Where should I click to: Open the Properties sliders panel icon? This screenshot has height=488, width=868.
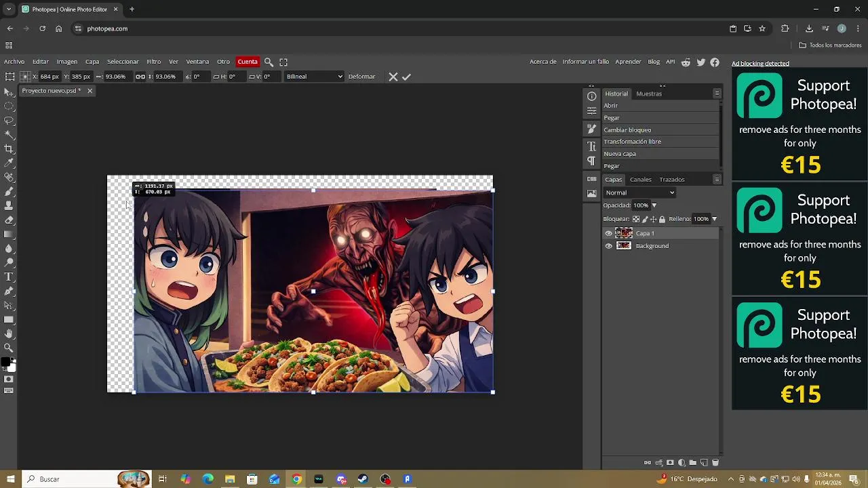(x=591, y=110)
